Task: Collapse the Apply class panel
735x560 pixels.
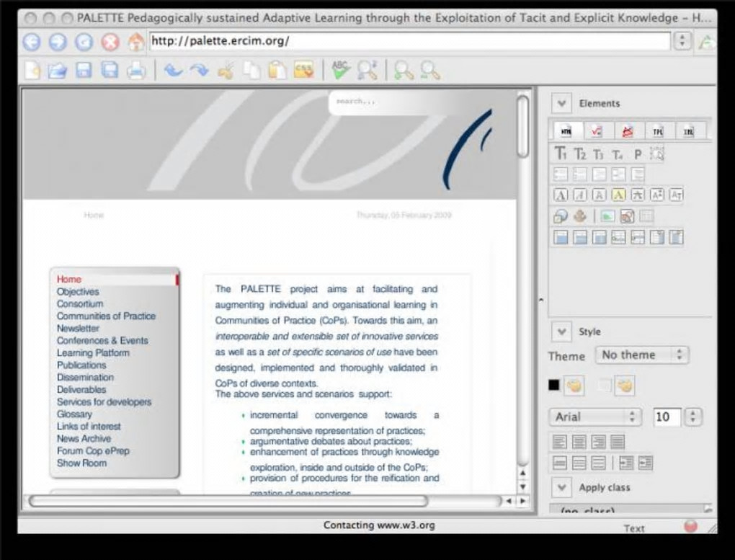Action: [x=561, y=487]
